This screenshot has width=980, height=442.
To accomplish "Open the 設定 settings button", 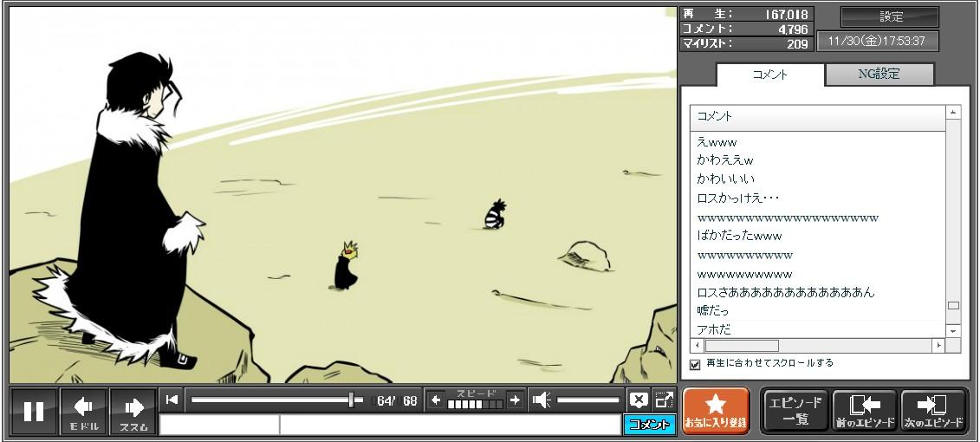I will click(890, 16).
